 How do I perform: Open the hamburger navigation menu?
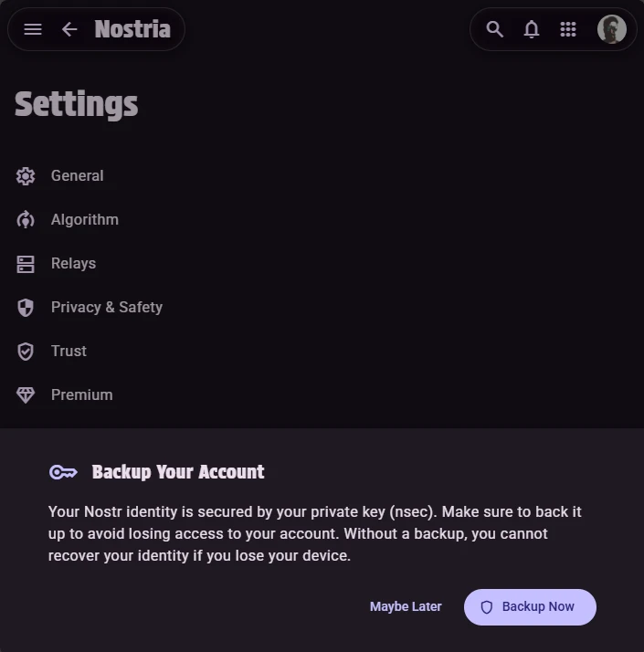pos(33,29)
